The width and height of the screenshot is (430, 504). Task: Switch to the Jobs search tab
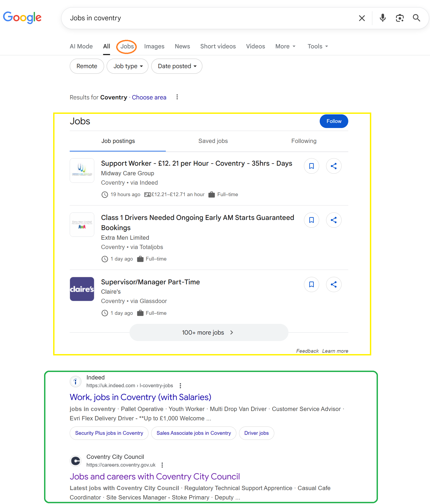(127, 46)
